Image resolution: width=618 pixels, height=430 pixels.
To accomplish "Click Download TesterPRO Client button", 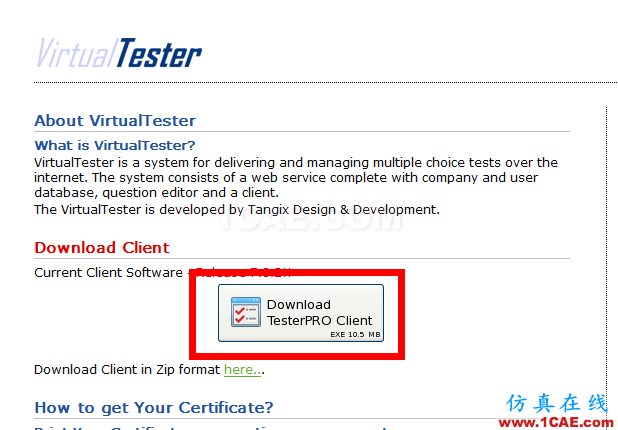I will [301, 313].
